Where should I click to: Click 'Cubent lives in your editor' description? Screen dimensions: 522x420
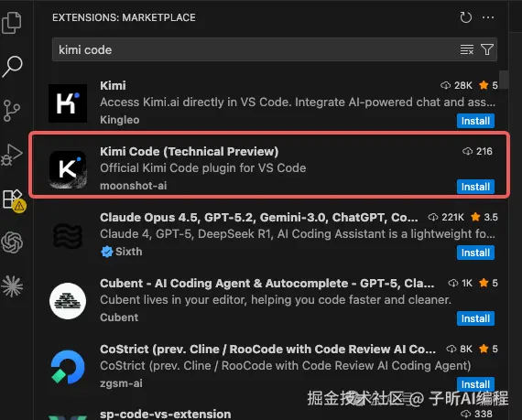coord(276,299)
